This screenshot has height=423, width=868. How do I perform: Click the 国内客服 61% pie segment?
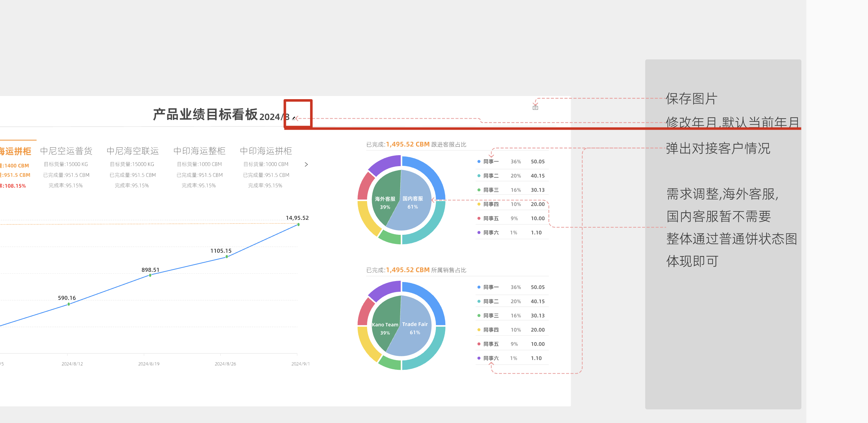click(413, 202)
